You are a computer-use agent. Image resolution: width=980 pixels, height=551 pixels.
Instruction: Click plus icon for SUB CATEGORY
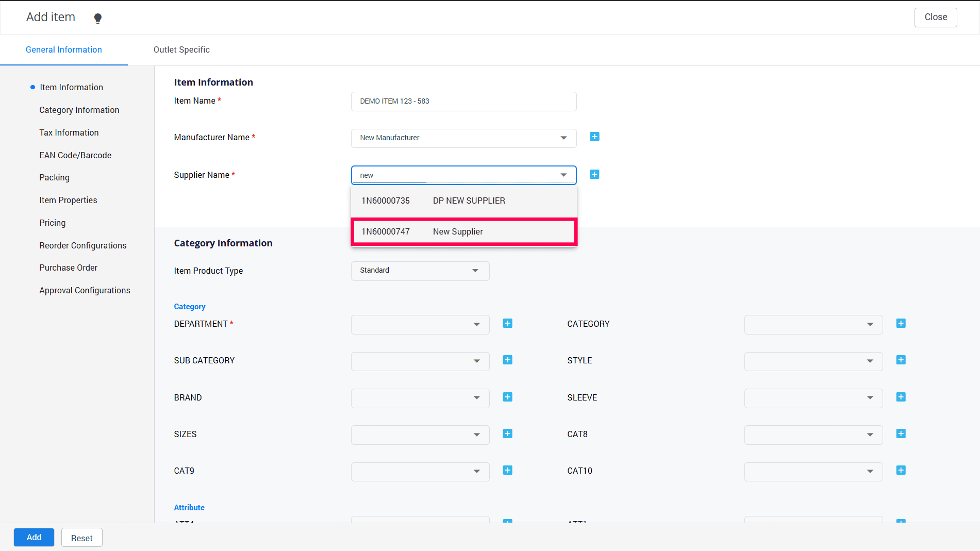(507, 360)
